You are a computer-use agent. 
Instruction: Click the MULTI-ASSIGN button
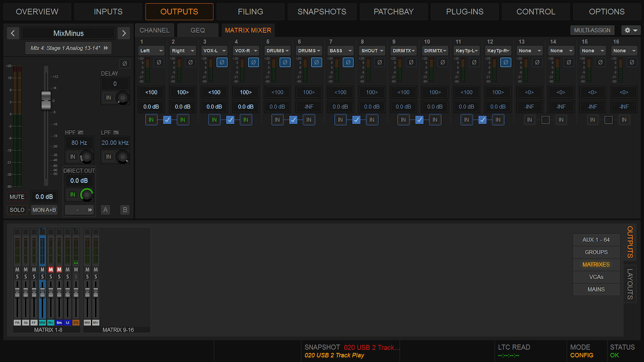pos(593,30)
